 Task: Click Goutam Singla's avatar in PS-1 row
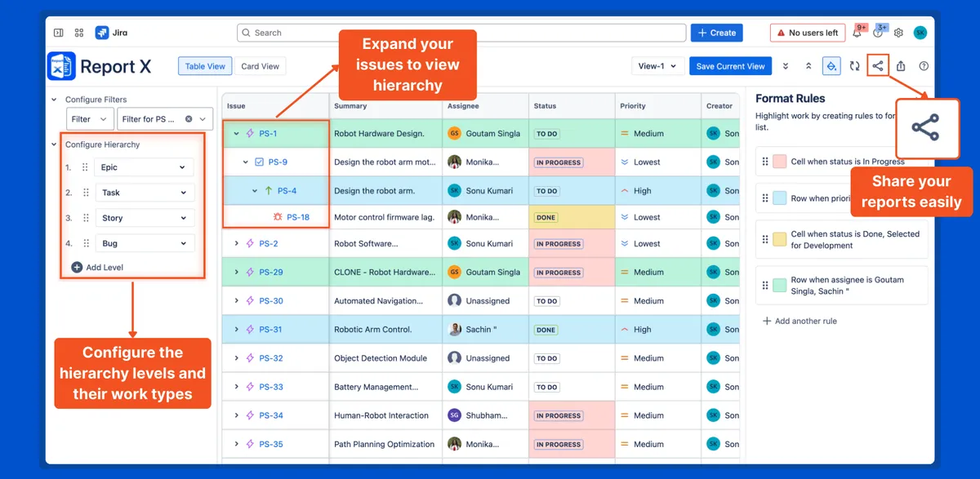[x=454, y=134]
